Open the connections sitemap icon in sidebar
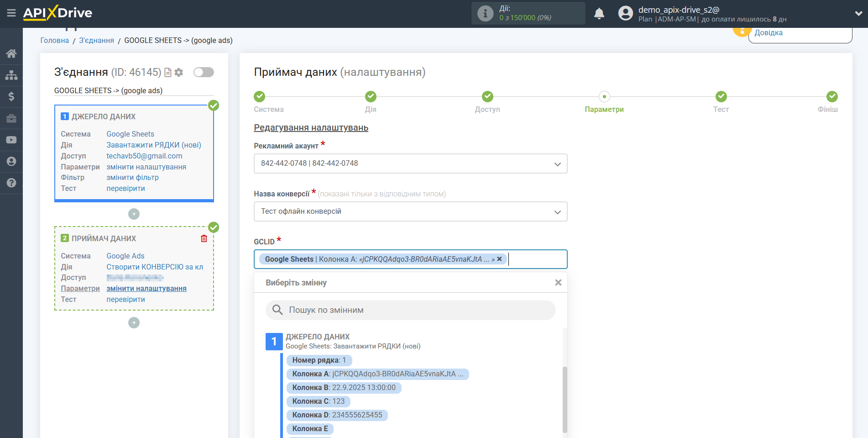The image size is (868, 438). [11, 75]
